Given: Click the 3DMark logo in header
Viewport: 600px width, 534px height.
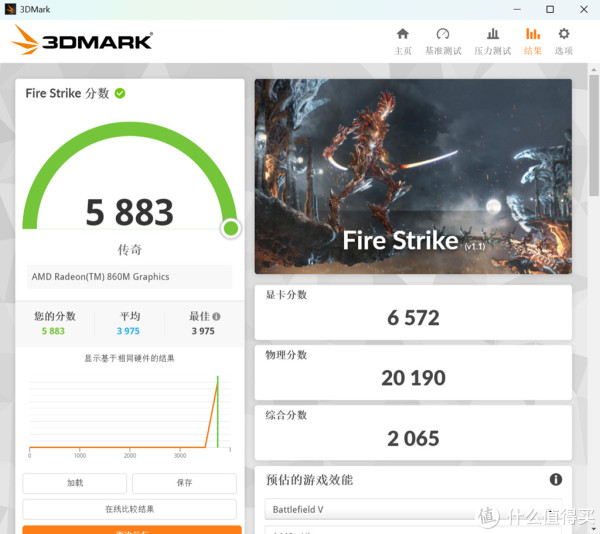Looking at the screenshot, I should click(82, 40).
